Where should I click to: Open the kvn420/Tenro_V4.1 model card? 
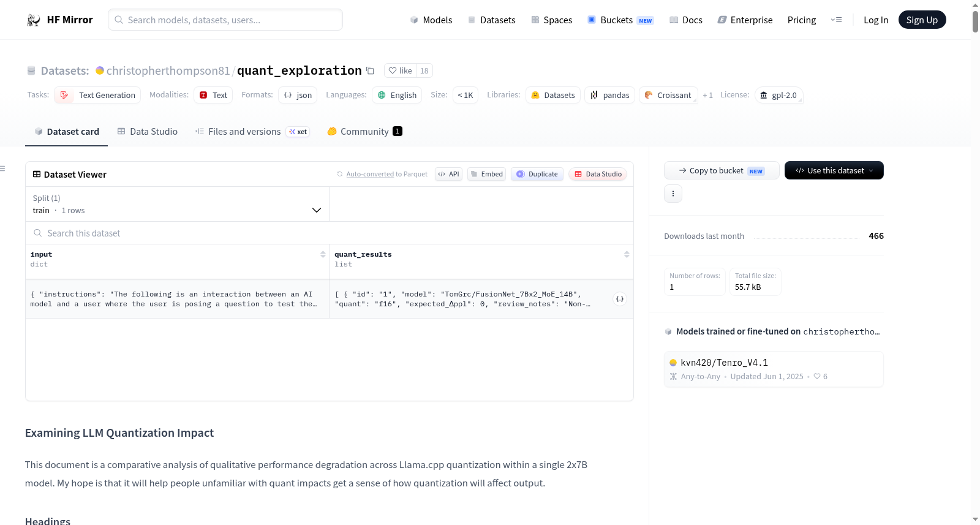(774, 369)
